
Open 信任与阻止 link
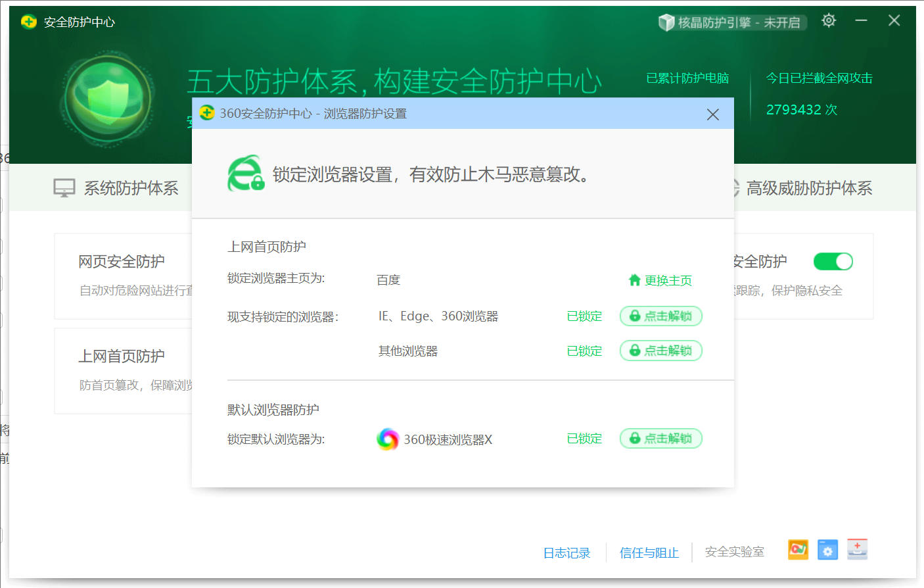point(649,553)
